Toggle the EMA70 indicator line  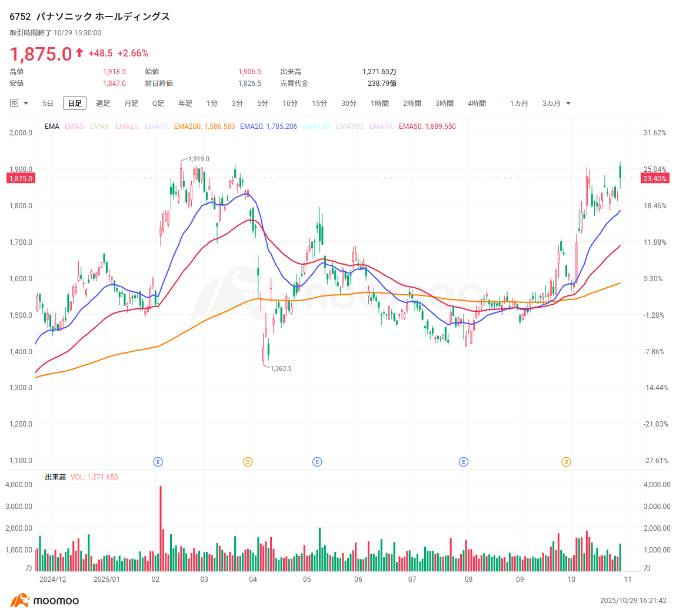coord(382,126)
